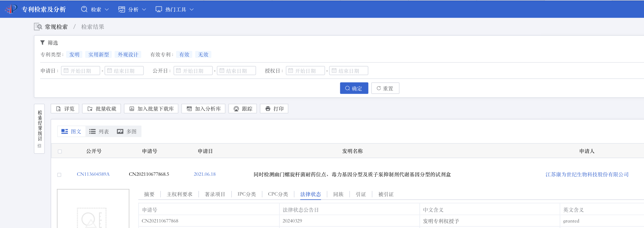Click the 常规检索 breadcrumb link
The width and height of the screenshot is (644, 228).
click(x=56, y=27)
